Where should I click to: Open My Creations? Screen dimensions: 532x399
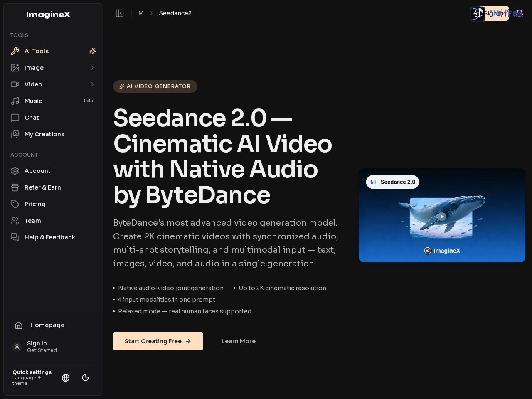(53, 134)
